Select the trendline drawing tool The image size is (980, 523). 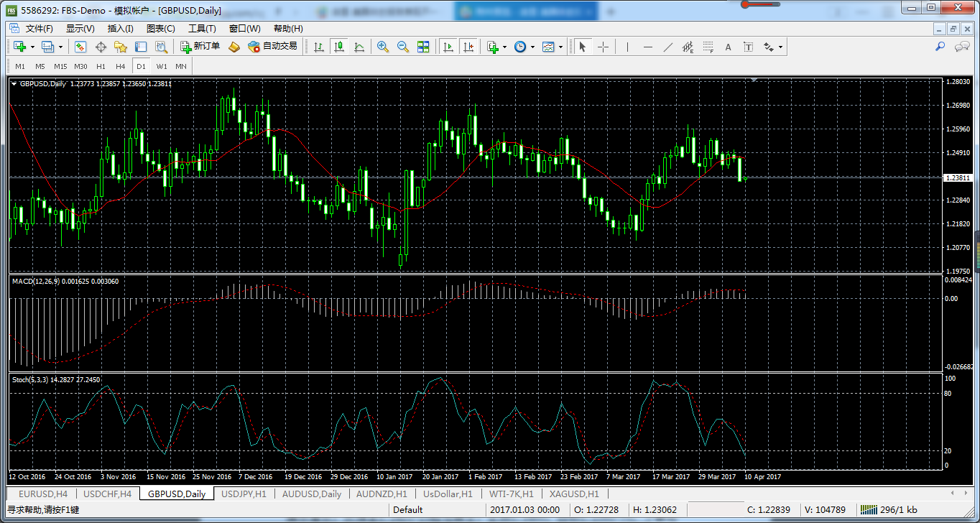[667, 47]
